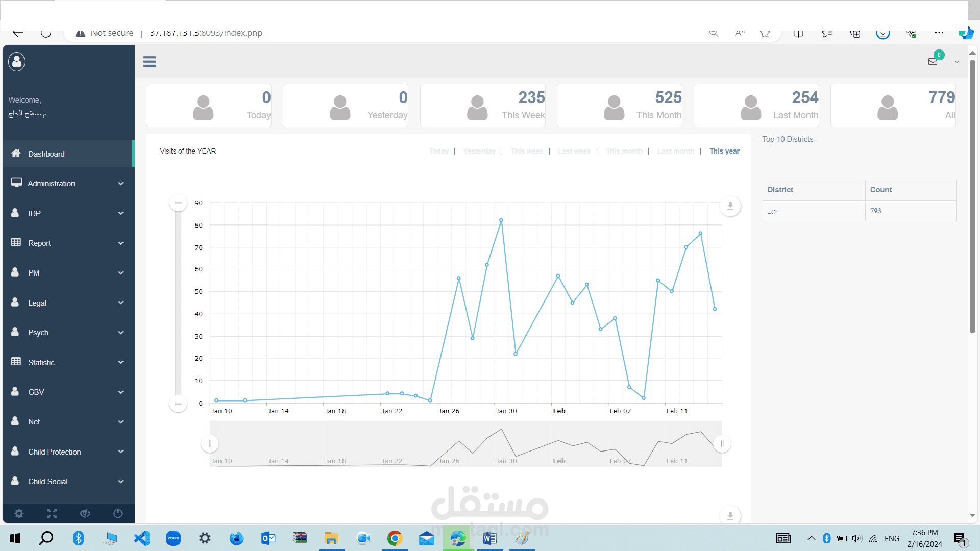Open Outlook from taskbar

click(268, 538)
